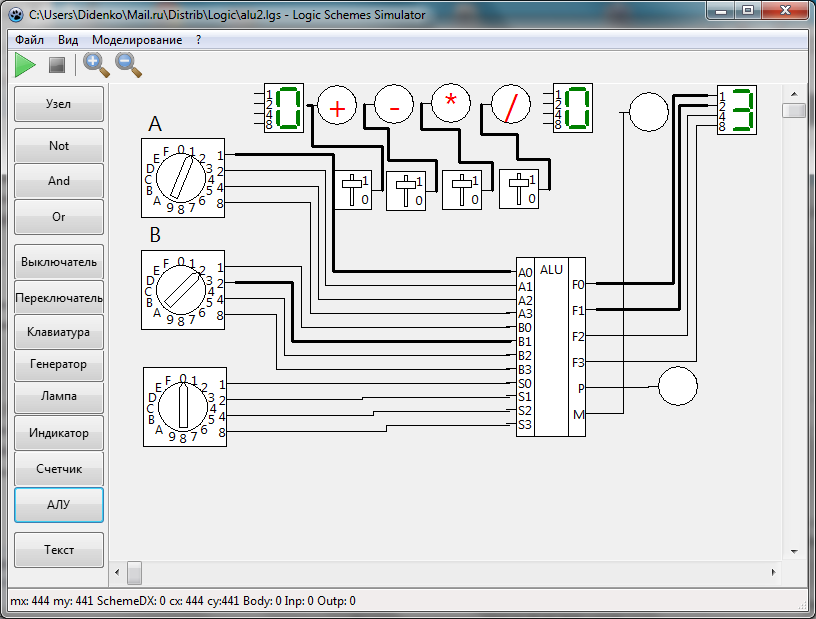Click the zoom out magnifier icon
Viewport: 816px width, 619px height.
[128, 65]
